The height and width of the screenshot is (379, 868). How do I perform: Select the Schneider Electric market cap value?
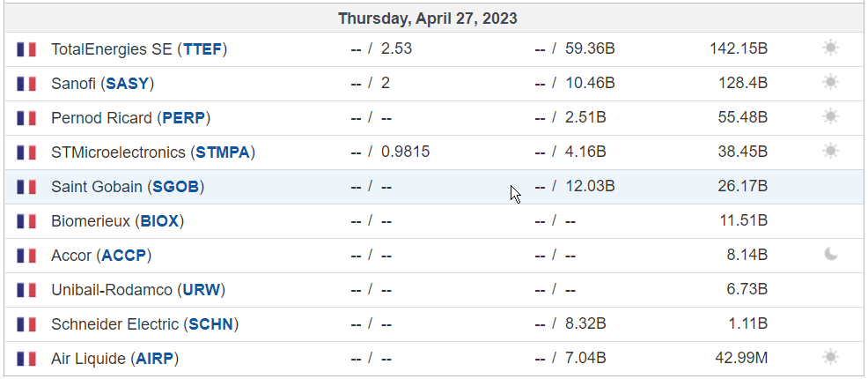tap(747, 323)
